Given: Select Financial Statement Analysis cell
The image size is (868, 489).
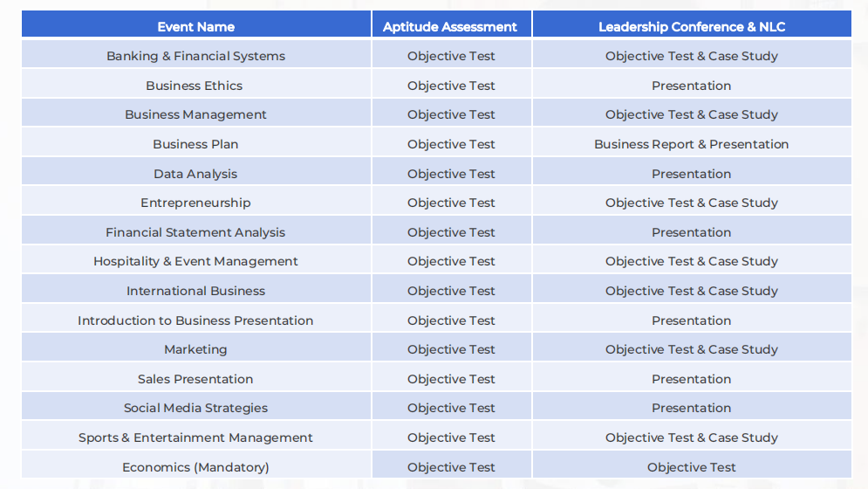Looking at the screenshot, I should (195, 232).
